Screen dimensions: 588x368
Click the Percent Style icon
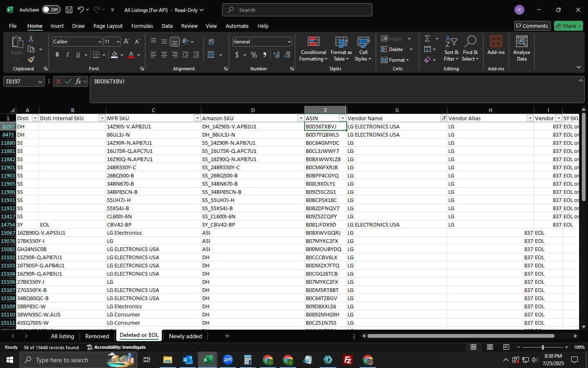click(254, 55)
